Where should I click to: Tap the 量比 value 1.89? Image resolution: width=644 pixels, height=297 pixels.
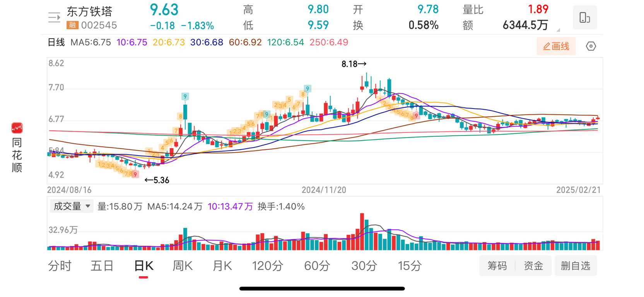click(538, 9)
